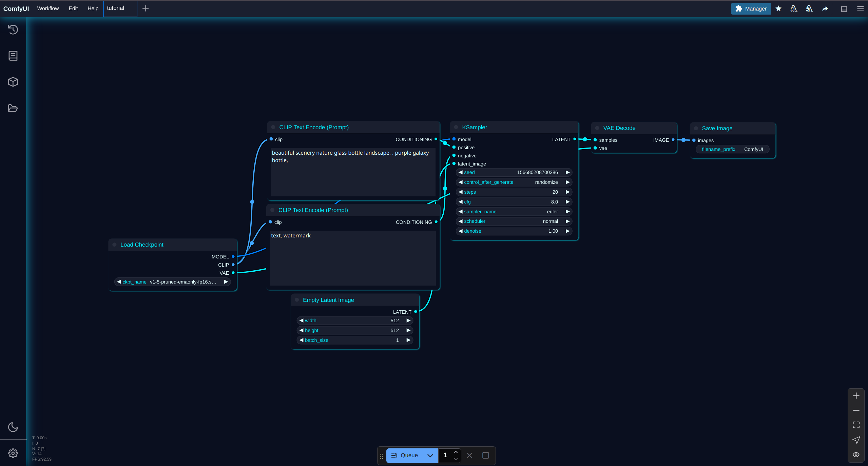Toggle dark mode with the moon icon
The image size is (868, 466).
(x=13, y=427)
